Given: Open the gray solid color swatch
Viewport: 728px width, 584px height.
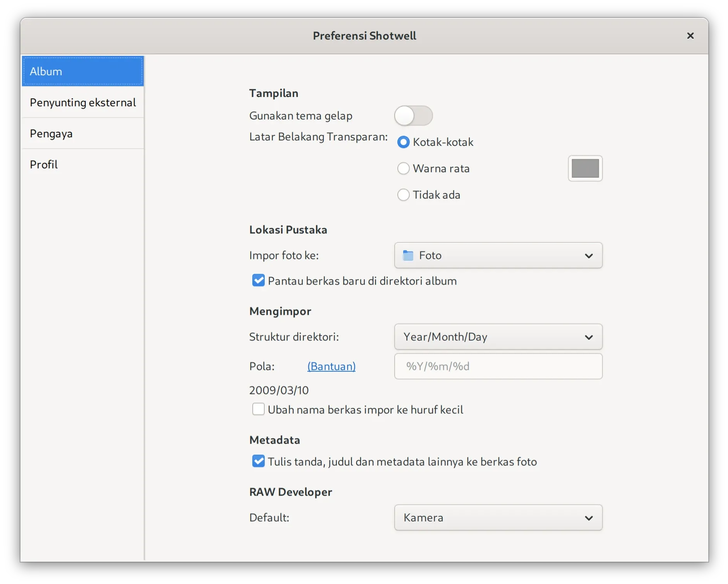Looking at the screenshot, I should click(585, 168).
